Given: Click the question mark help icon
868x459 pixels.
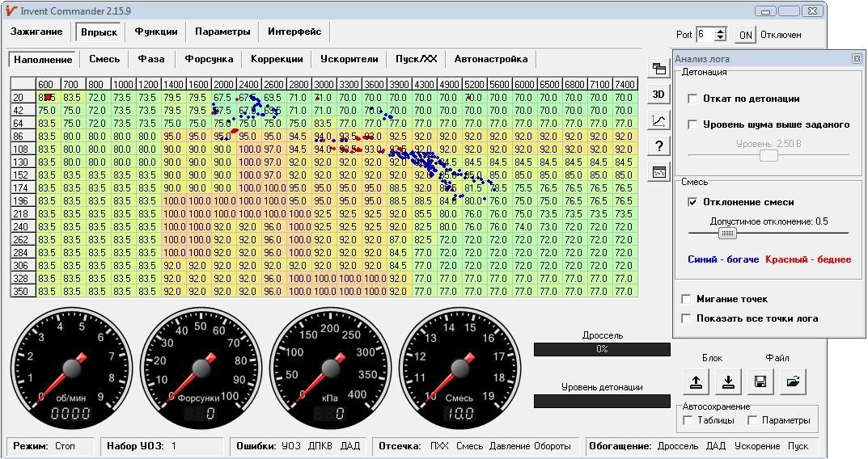Looking at the screenshot, I should [x=658, y=146].
